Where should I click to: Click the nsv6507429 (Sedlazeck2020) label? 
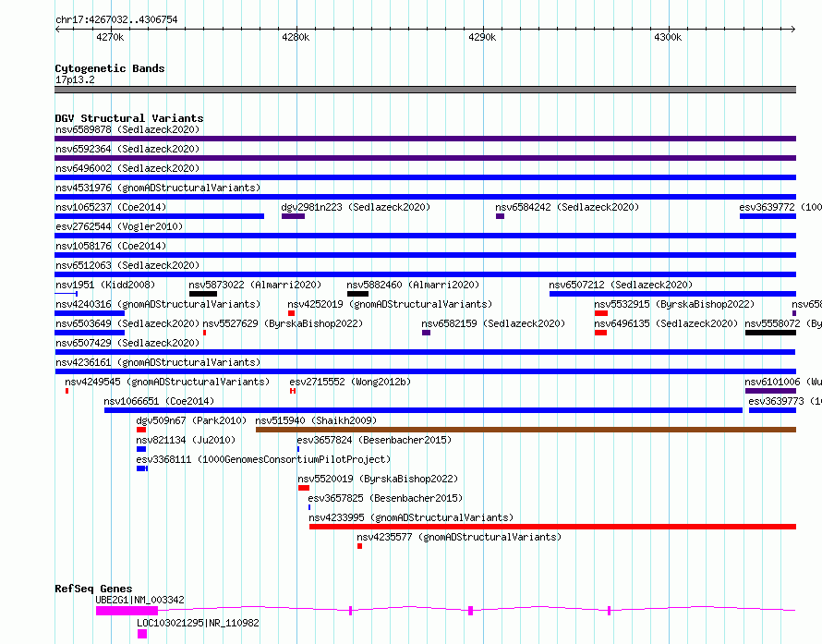point(127,343)
